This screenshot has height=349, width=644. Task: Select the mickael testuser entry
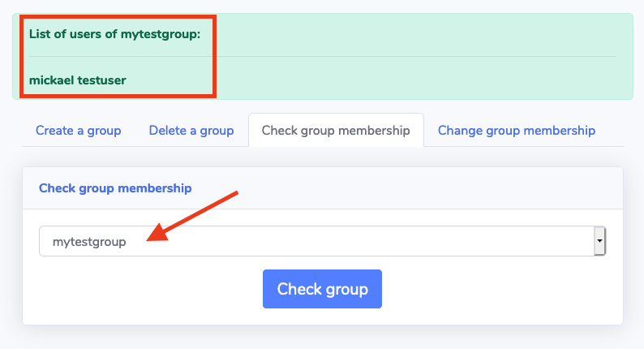tap(78, 80)
